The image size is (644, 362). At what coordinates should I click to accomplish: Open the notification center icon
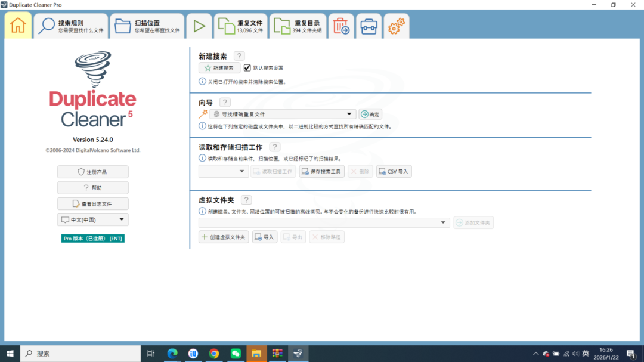click(631, 354)
